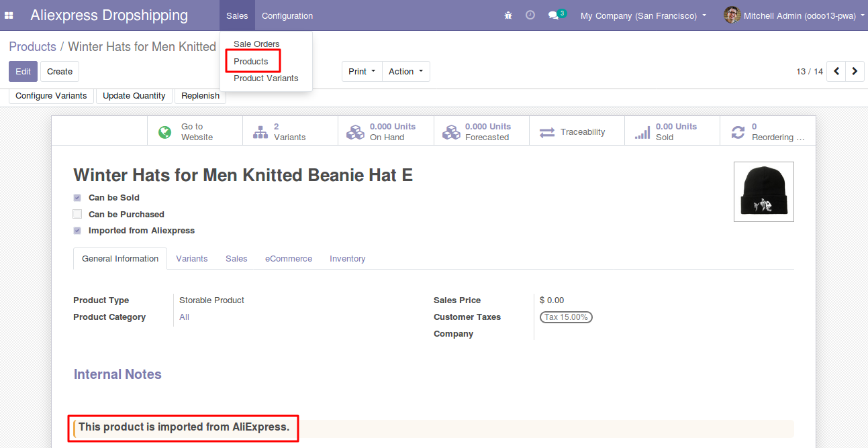The width and height of the screenshot is (868, 448).
Task: Select Sale Orders menu entry
Action: coord(256,44)
